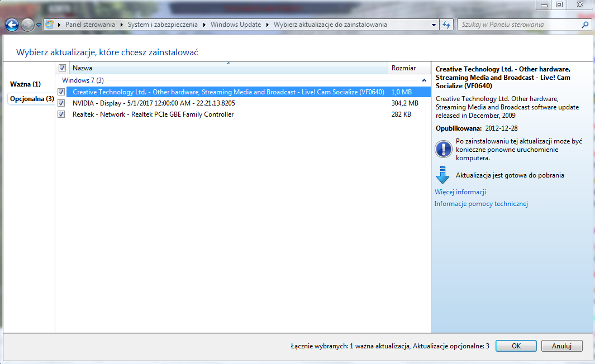The width and height of the screenshot is (595, 364).
Task: Collapse the 'Windows 7 (3)' group chevron
Action: tap(424, 80)
